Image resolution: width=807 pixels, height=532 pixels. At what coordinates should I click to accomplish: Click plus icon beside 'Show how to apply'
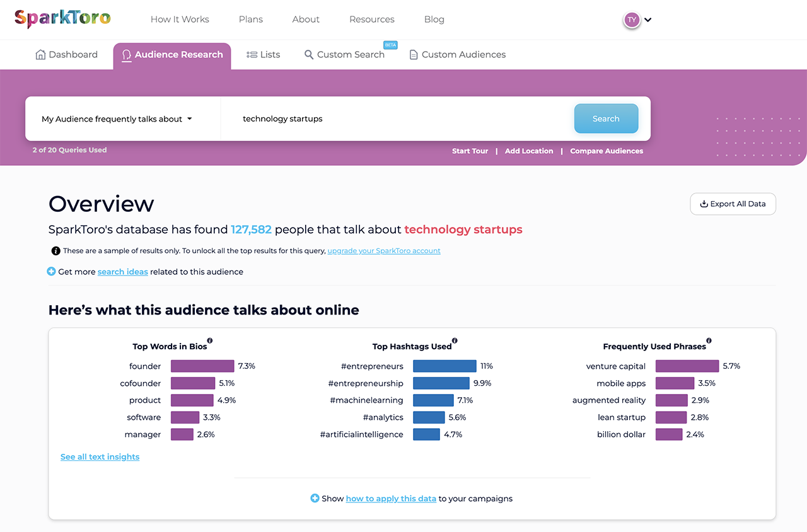pos(315,499)
